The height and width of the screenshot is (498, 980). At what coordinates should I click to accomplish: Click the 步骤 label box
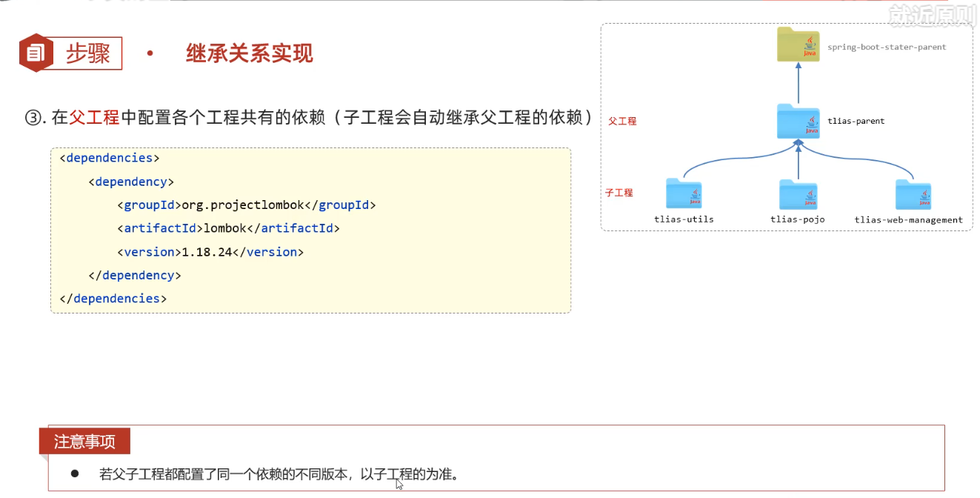pos(88,53)
